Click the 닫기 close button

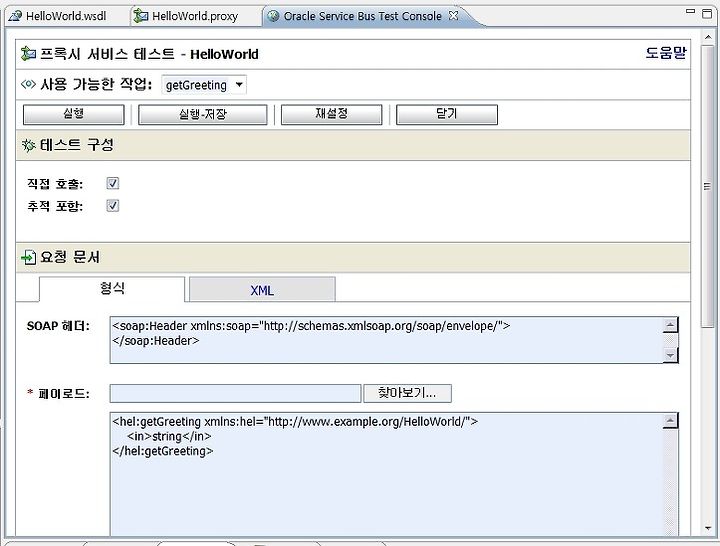447,114
